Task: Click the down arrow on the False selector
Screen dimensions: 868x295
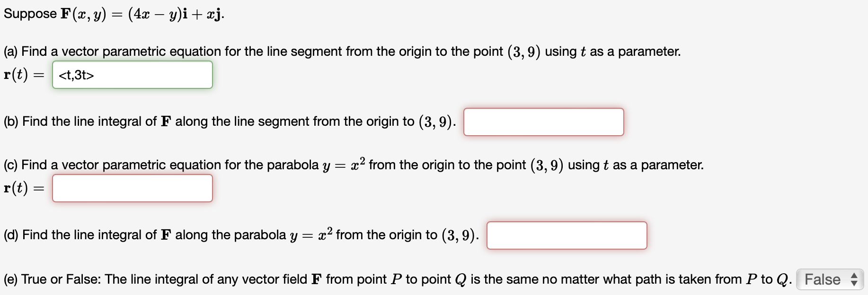Action: coord(853,282)
